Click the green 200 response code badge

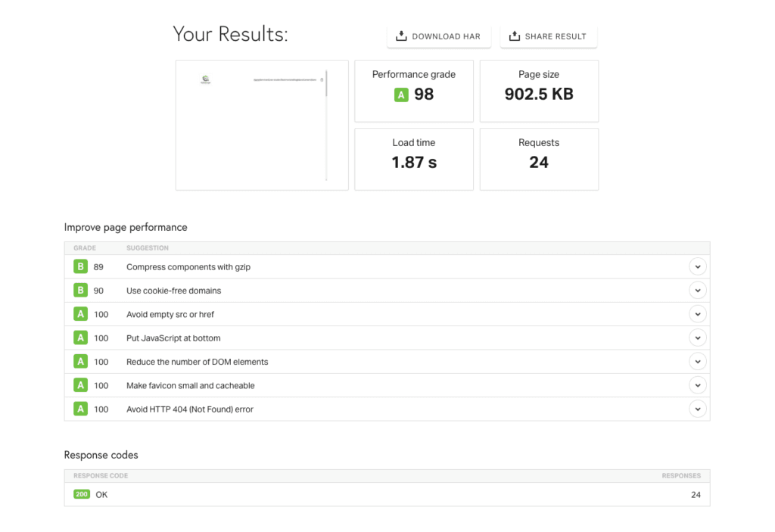coord(81,494)
